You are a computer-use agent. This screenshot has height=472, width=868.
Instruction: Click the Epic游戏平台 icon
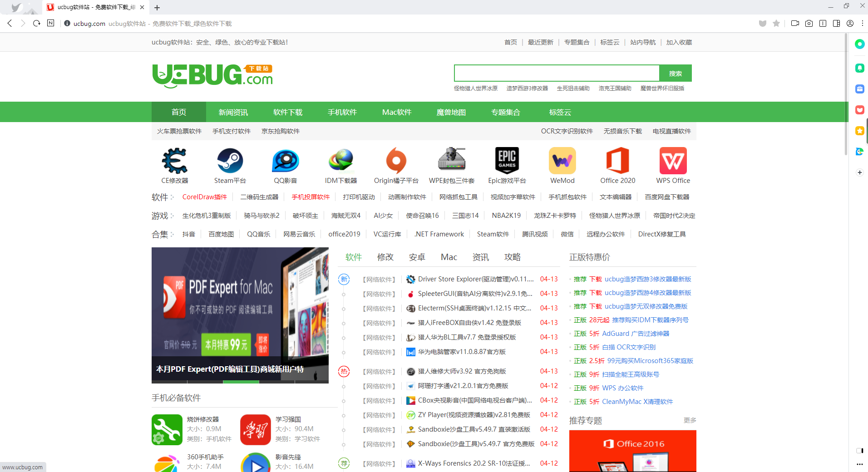(x=507, y=161)
